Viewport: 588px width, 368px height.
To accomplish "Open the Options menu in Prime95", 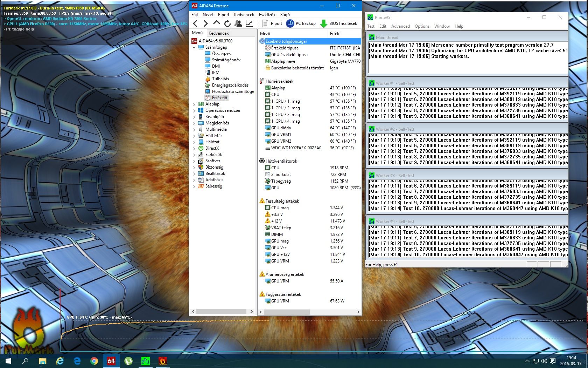I will tap(422, 26).
